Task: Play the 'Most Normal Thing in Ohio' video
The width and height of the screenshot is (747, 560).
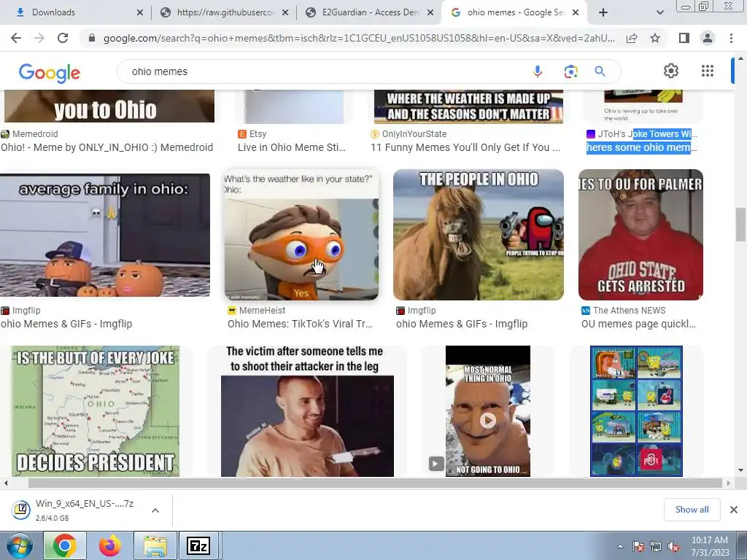Action: pos(487,421)
